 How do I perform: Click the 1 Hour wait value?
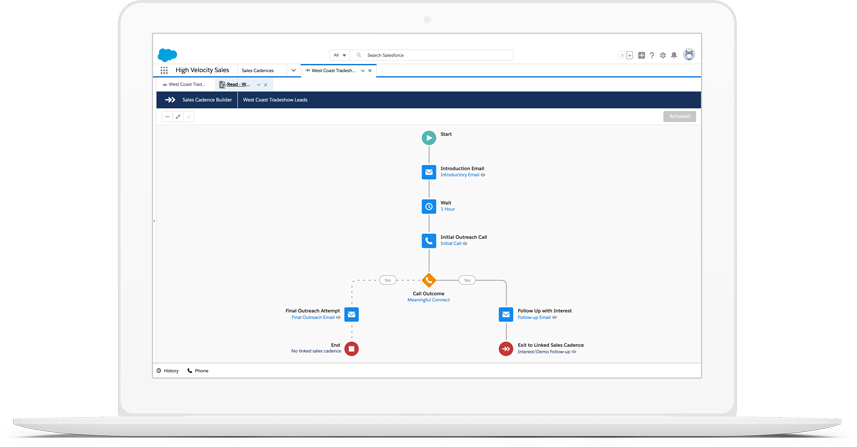click(448, 209)
